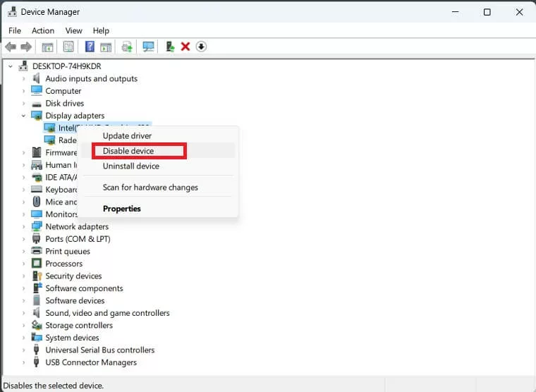Maximize the Device Manager window
536x392 pixels.
[x=487, y=12]
